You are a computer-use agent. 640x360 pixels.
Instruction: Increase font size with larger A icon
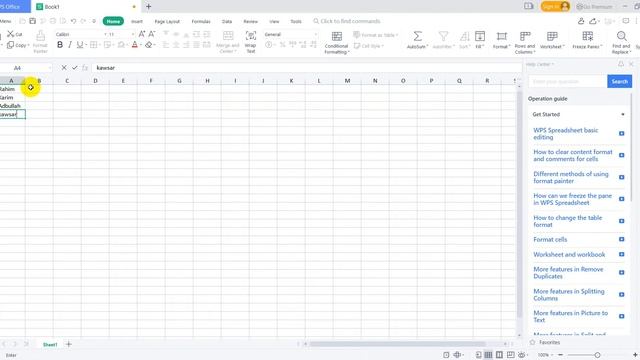142,34
